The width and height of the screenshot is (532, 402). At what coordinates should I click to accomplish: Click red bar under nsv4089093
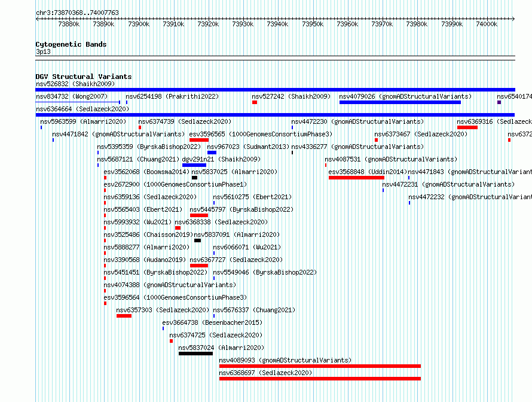pos(320,366)
